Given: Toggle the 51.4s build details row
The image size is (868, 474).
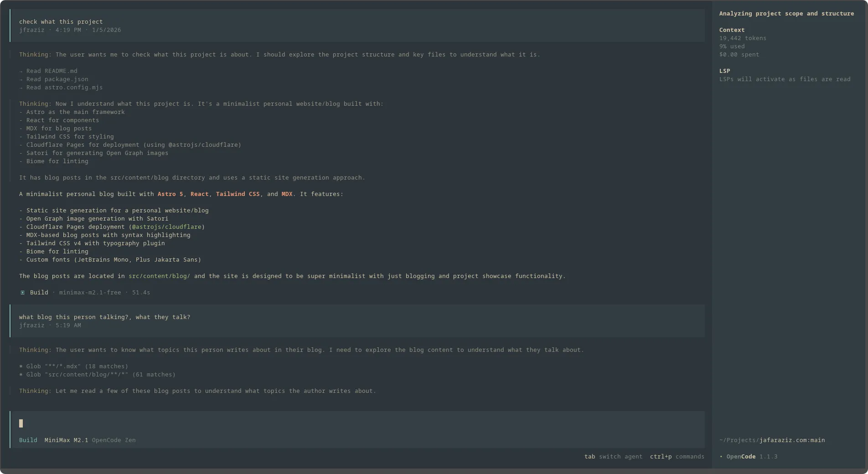Looking at the screenshot, I should pyautogui.click(x=141, y=292).
